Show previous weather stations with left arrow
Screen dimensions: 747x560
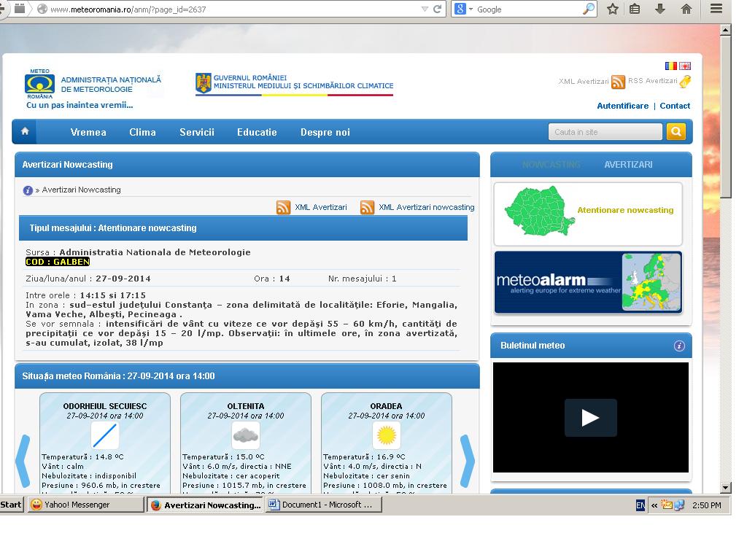[23, 460]
